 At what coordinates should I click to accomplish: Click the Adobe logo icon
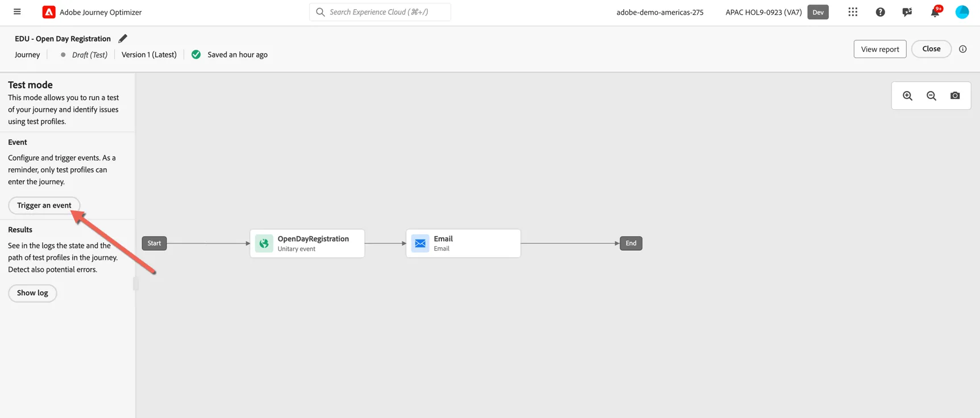(x=49, y=12)
